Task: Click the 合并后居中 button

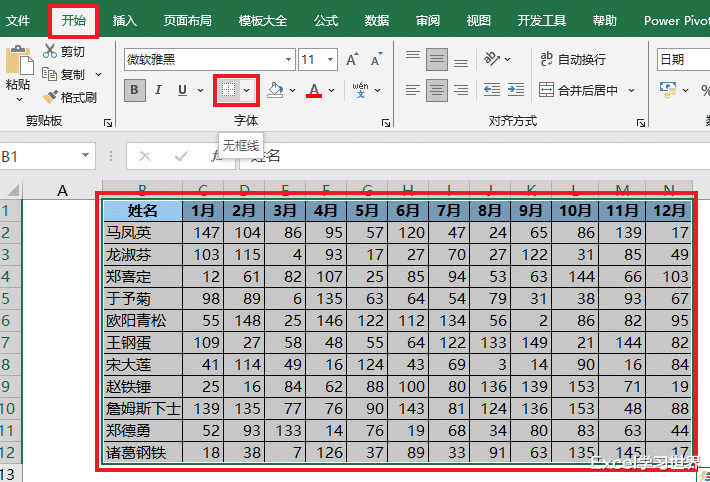Action: coord(579,90)
